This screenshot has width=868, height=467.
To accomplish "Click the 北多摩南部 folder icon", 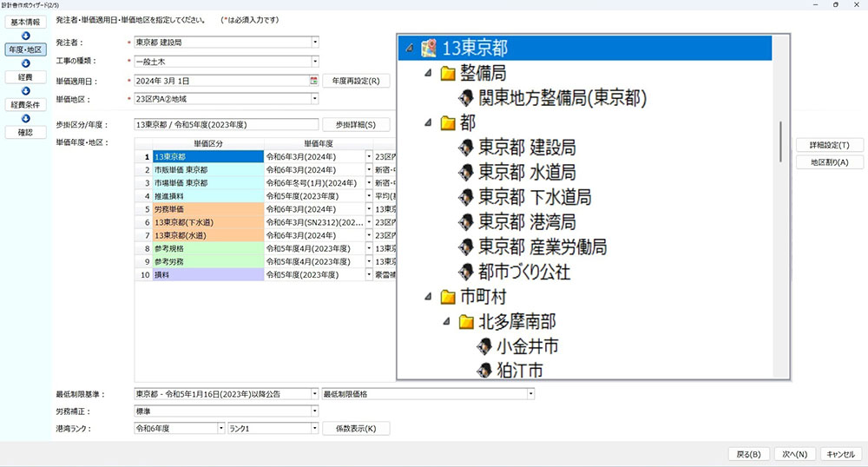I will point(467,322).
